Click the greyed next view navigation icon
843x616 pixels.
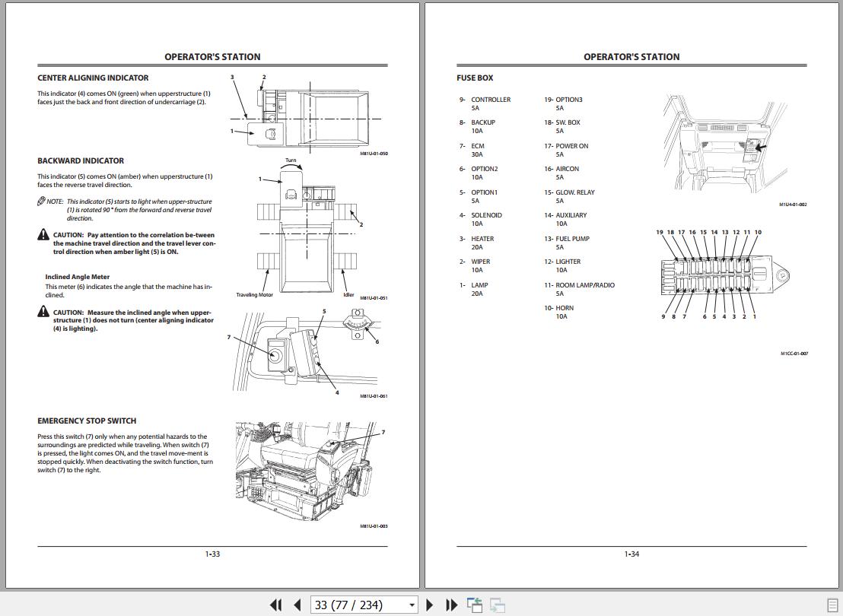pos(498,605)
